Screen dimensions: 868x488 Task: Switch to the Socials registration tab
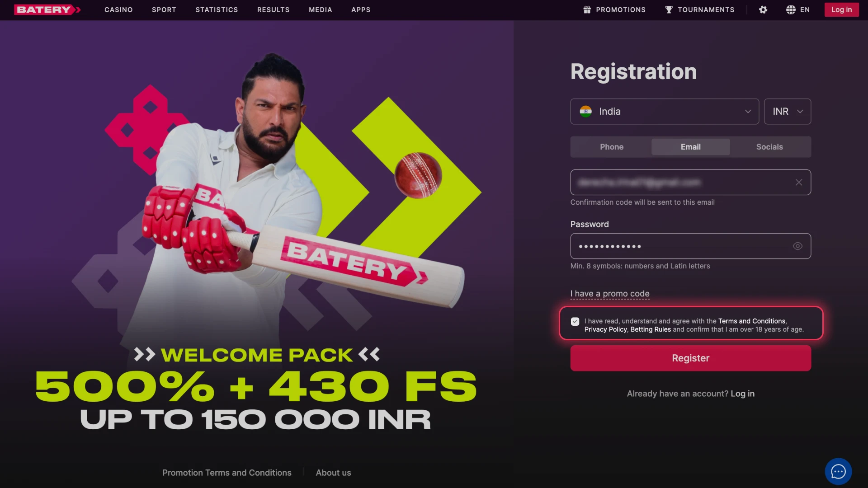769,147
